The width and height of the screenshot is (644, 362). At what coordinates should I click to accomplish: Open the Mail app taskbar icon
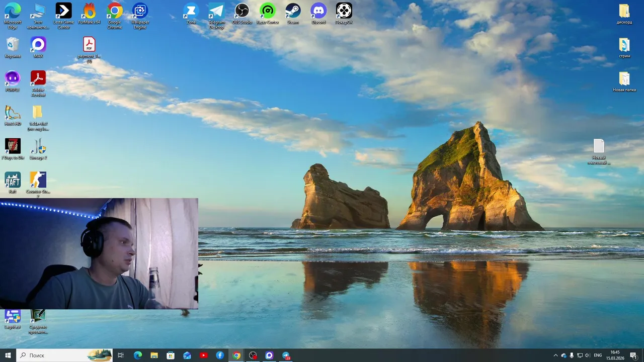point(187,355)
